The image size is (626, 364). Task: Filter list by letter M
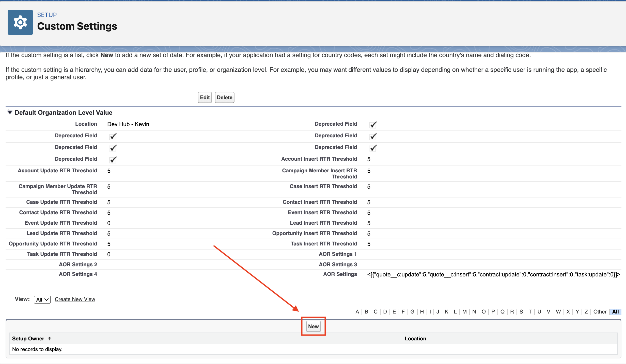point(464,312)
